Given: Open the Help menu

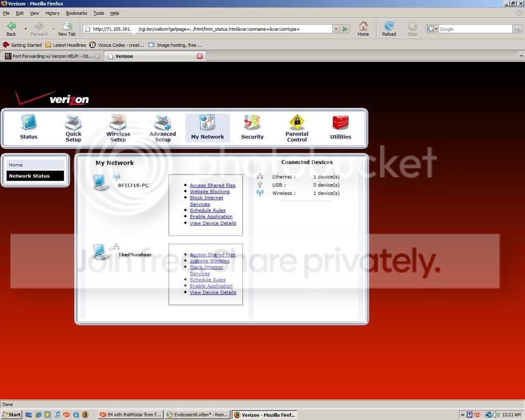Looking at the screenshot, I should [x=114, y=13].
